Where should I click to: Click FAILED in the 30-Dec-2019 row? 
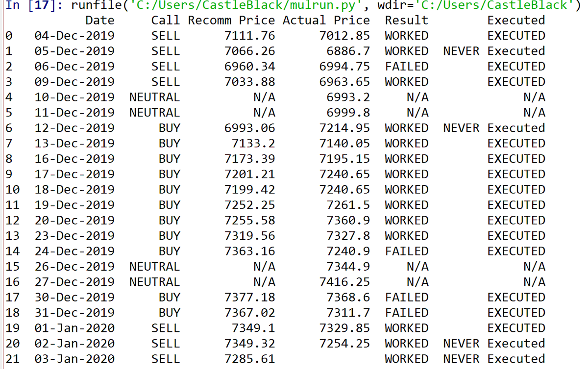(407, 297)
